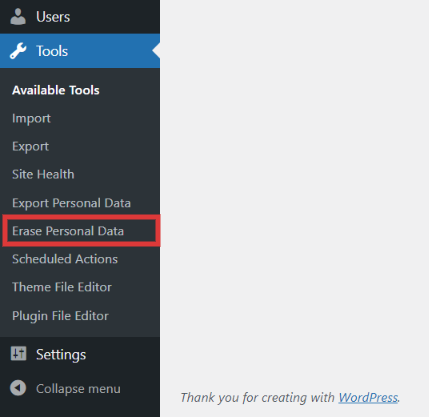Open Erase Personal Data page
429x417 pixels.
pyautogui.click(x=68, y=231)
